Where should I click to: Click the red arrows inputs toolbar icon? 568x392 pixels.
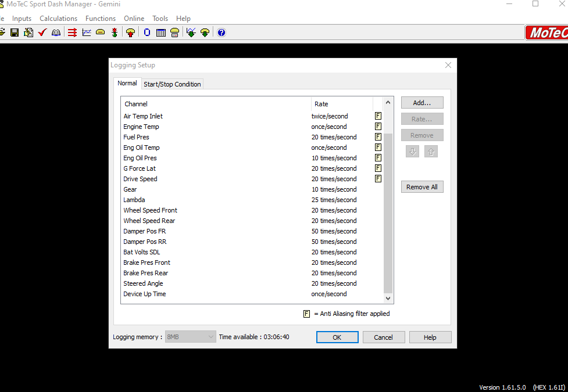tap(73, 33)
